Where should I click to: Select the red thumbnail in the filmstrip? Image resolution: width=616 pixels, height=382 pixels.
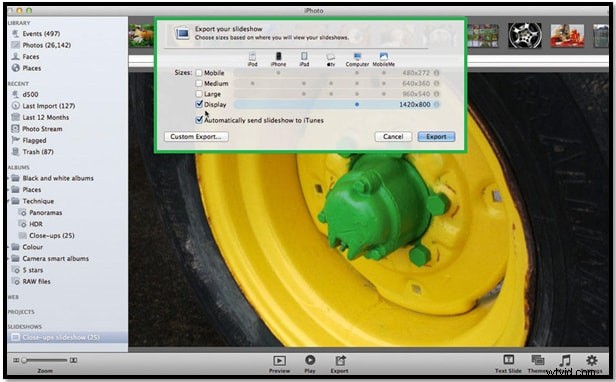pos(567,36)
